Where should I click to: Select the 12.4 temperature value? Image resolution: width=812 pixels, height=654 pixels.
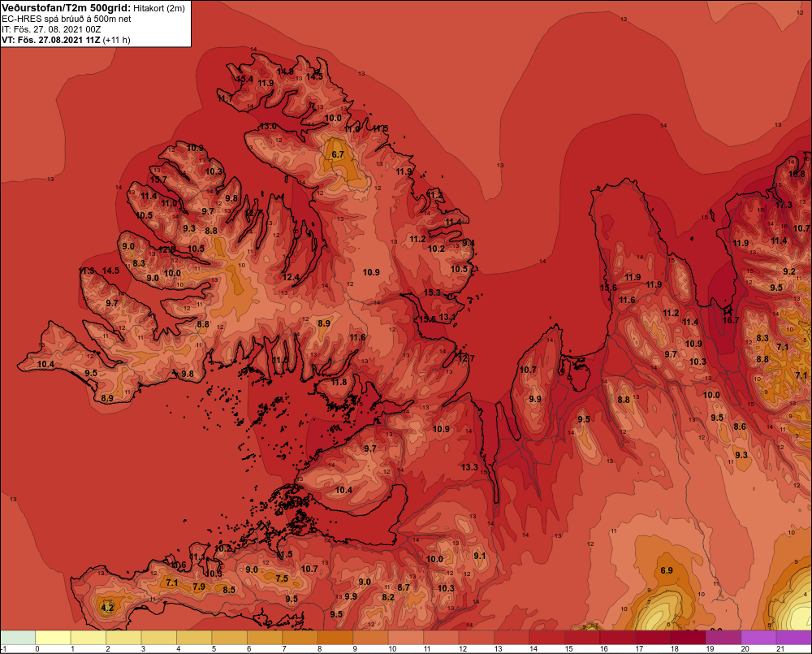291,277
